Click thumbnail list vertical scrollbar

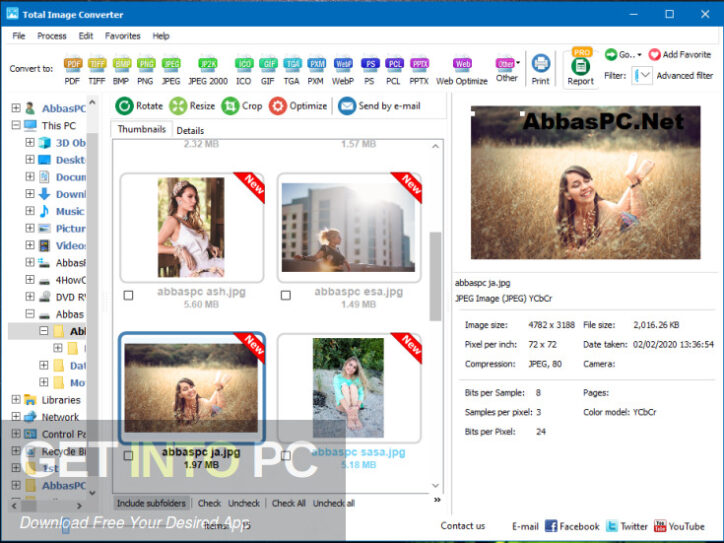(x=435, y=276)
